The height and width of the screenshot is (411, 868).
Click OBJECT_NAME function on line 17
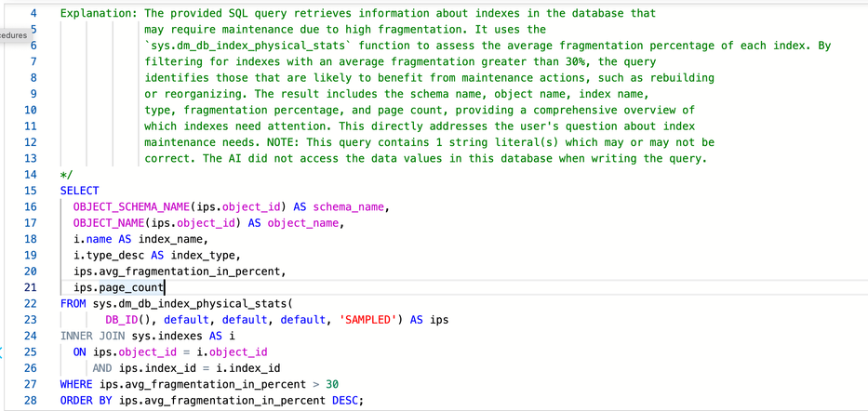[x=109, y=223]
